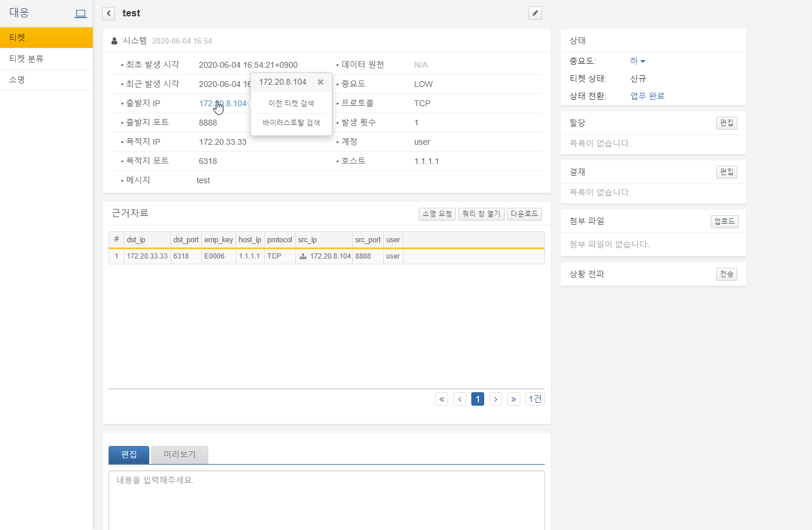Click 편집 button in 할당 panel
Image resolution: width=812 pixels, height=530 pixels.
click(727, 123)
